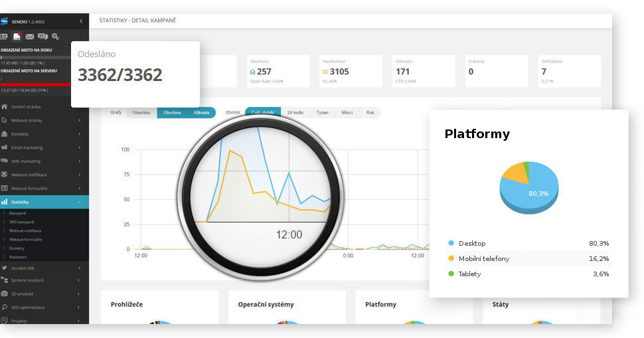The width and height of the screenshot is (644, 338).
Task: Select the Měsíc period option
Action: (x=347, y=112)
